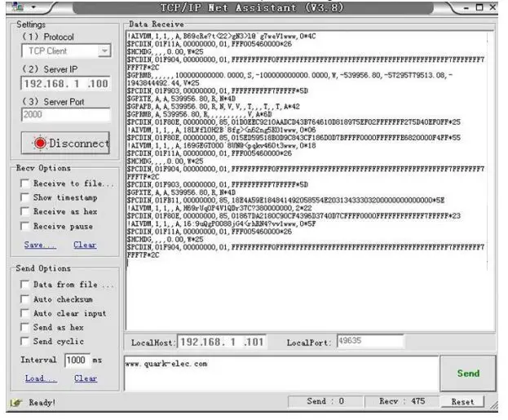
Task: Click Clear link in Recv Options
Action: 85,245
